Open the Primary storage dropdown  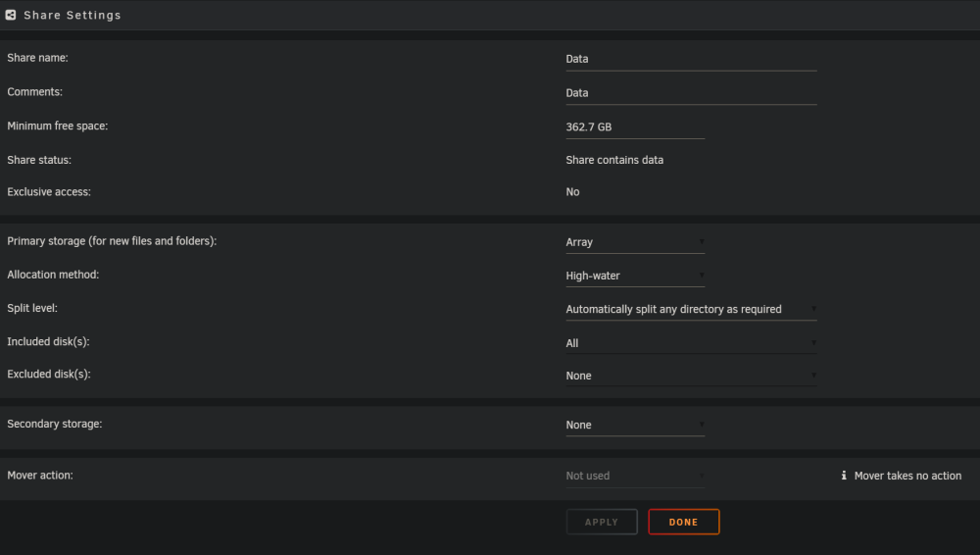[635, 242]
